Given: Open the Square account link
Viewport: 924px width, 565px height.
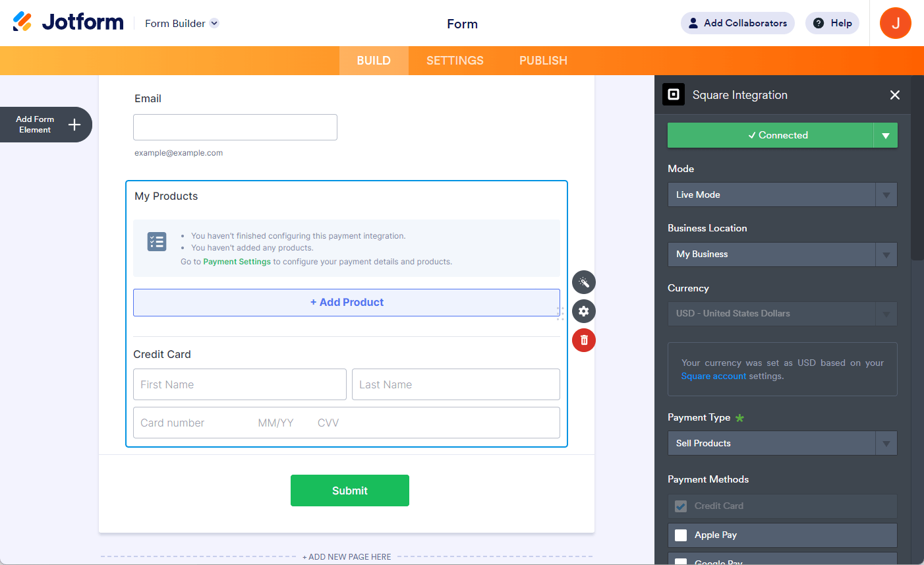Looking at the screenshot, I should pos(714,376).
